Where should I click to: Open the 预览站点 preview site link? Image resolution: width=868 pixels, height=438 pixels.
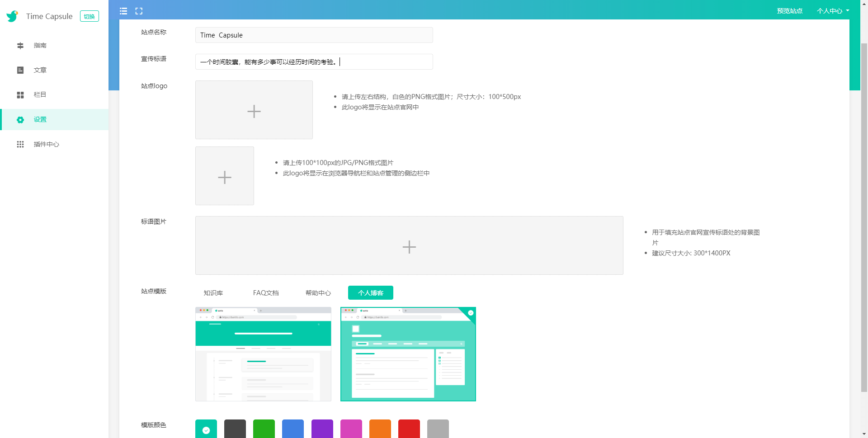[789, 11]
